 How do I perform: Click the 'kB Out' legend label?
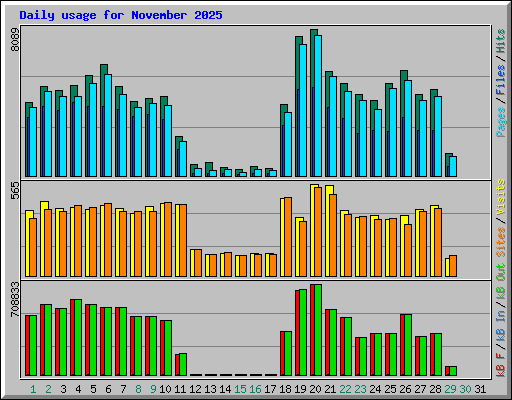[500, 282]
